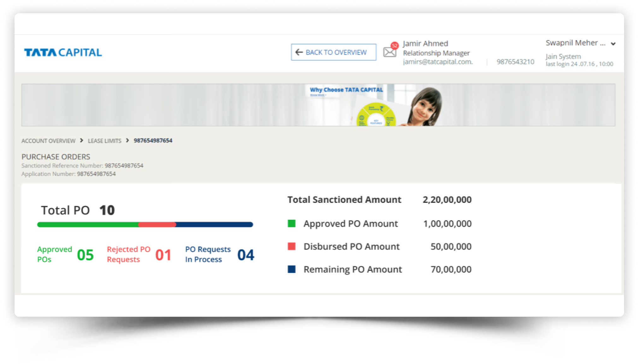The height and width of the screenshot is (364, 638).
Task: Click chevron after Account Overview breadcrumb
Action: (81, 140)
